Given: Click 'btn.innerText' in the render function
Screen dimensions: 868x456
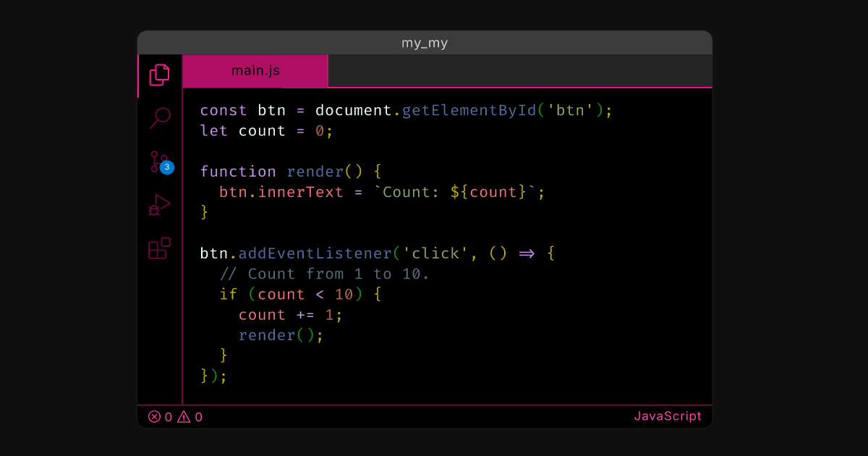Looking at the screenshot, I should coord(281,193).
